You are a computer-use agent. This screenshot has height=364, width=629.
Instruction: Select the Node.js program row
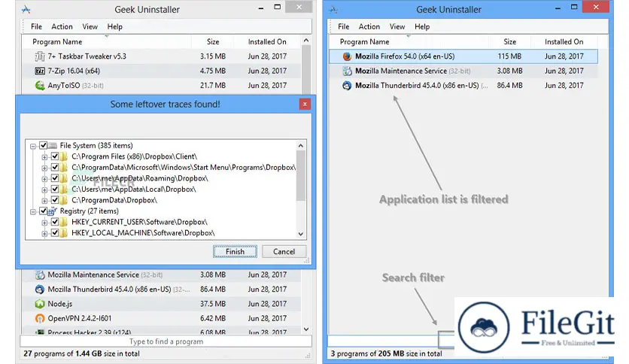pyautogui.click(x=162, y=304)
